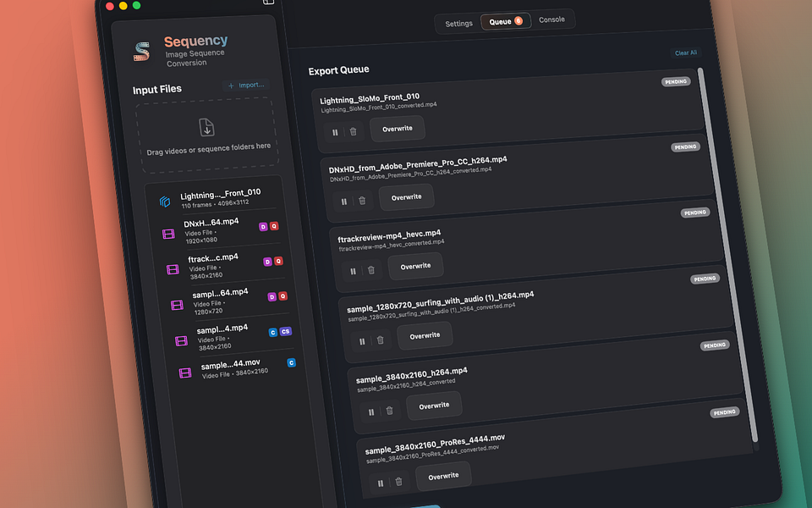Click the drop zone file icon
Screen dimensions: 812x508
(206, 127)
